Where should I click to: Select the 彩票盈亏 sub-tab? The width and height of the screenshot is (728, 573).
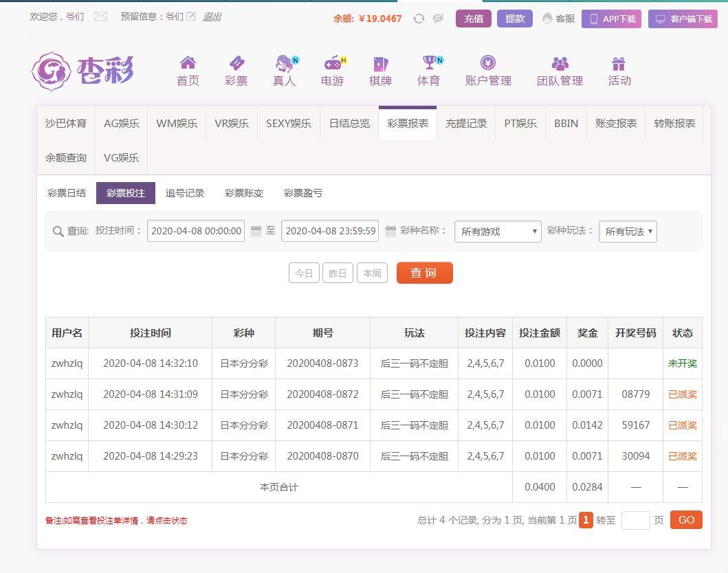tap(303, 193)
